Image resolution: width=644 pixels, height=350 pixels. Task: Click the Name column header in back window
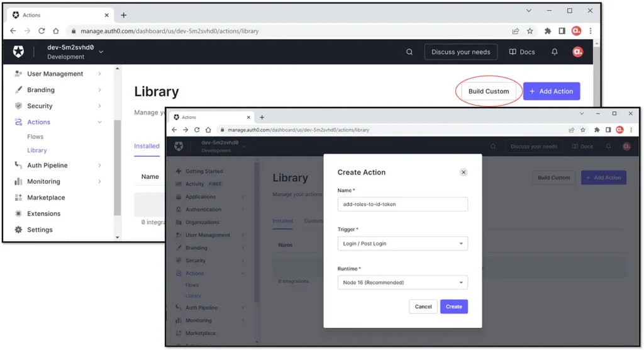150,176
